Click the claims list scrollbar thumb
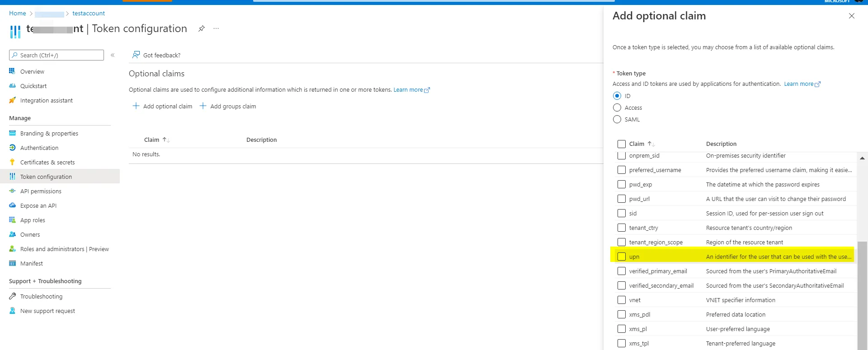Viewport: 868px width, 350px height. [x=862, y=296]
